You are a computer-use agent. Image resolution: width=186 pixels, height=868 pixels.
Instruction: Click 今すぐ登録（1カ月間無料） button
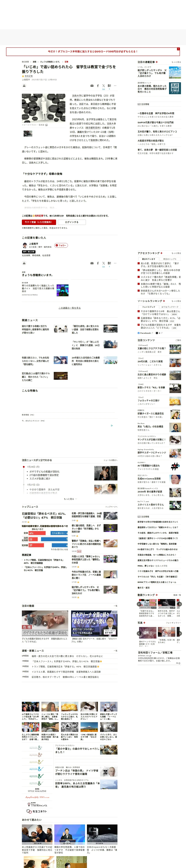point(39,222)
